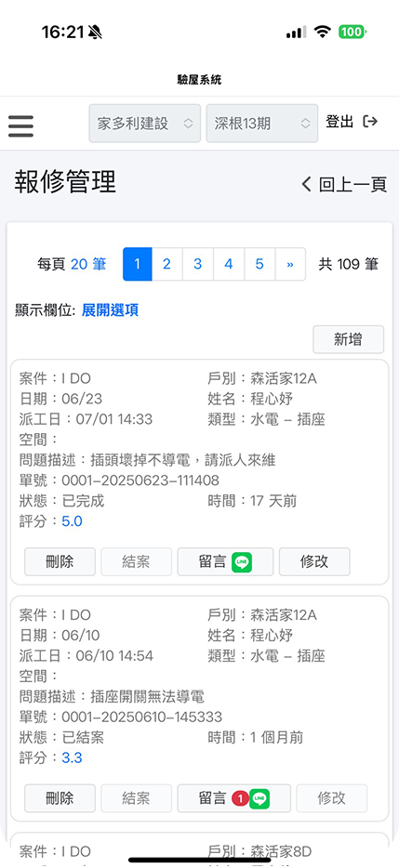Open the 3.3 rating of second case
Viewport: 399px width, 868px height.
click(72, 757)
